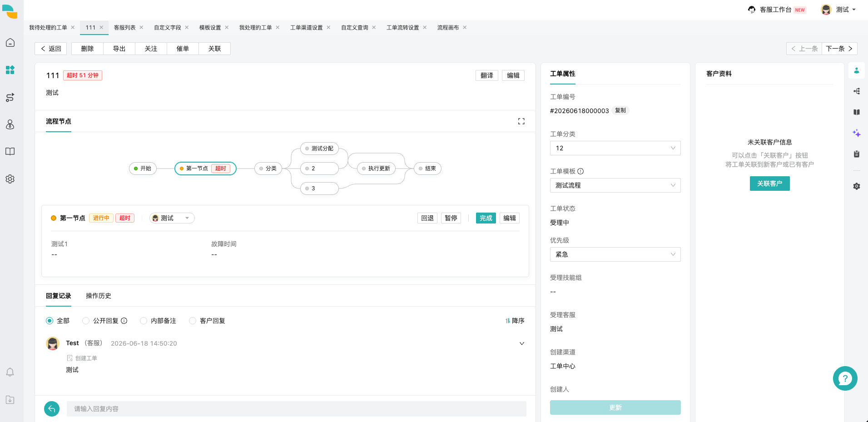The height and width of the screenshot is (422, 868).
Task: Click the 关注 button
Action: tap(151, 49)
